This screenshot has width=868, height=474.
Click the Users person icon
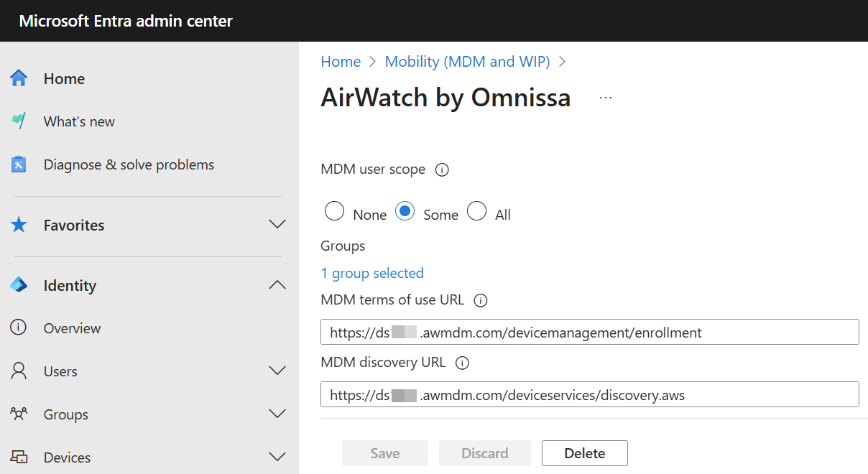click(19, 371)
